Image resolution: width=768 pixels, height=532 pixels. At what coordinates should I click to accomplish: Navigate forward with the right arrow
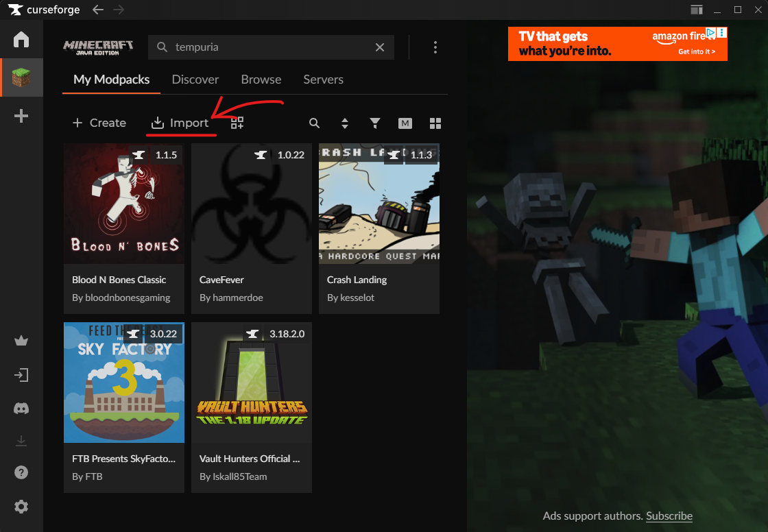click(x=119, y=10)
